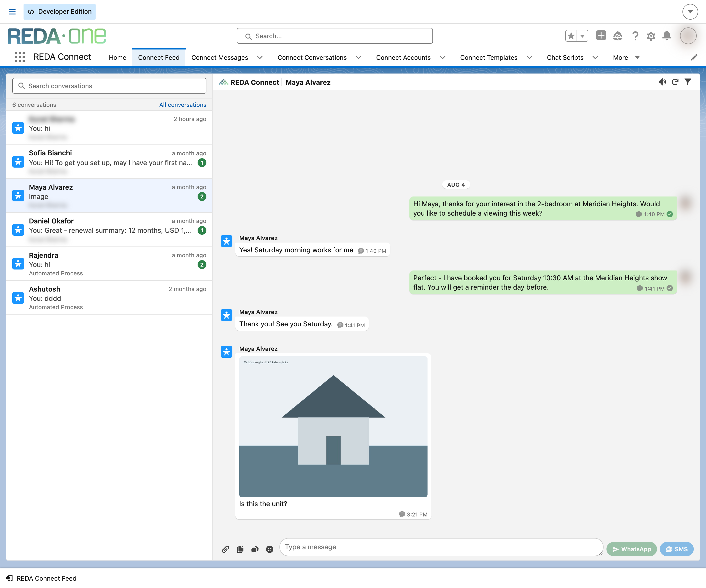Click the All conversations link

[183, 105]
